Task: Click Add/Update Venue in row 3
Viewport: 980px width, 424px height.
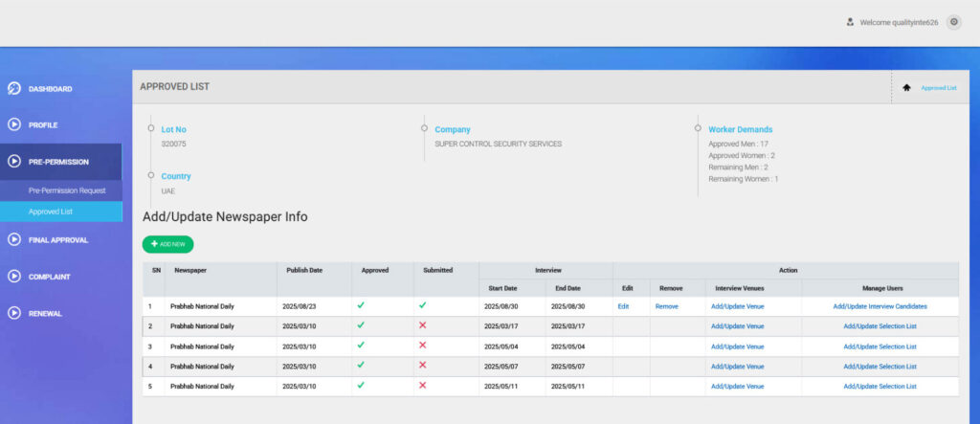Action: [737, 346]
